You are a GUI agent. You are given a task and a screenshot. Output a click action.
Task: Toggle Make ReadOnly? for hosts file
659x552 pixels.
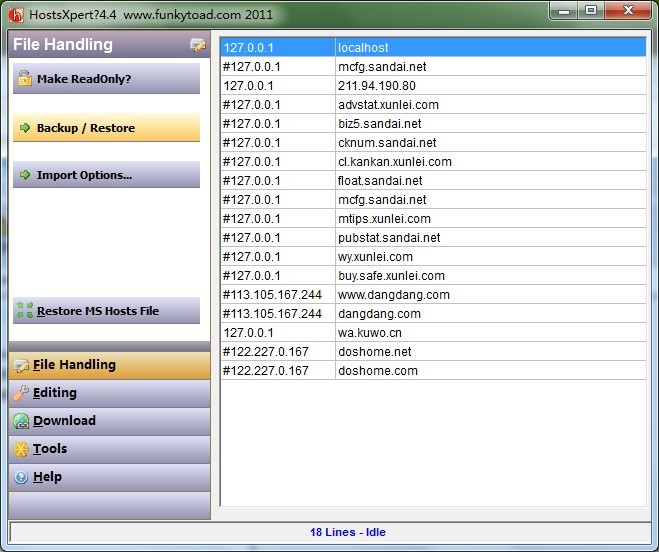pos(106,80)
